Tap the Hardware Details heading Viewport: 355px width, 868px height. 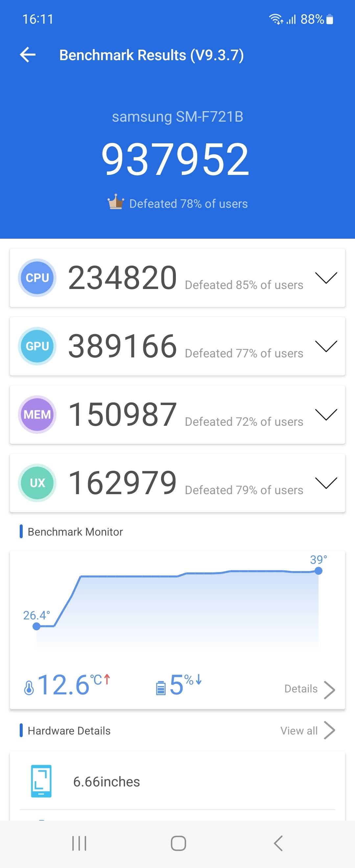pos(69,731)
